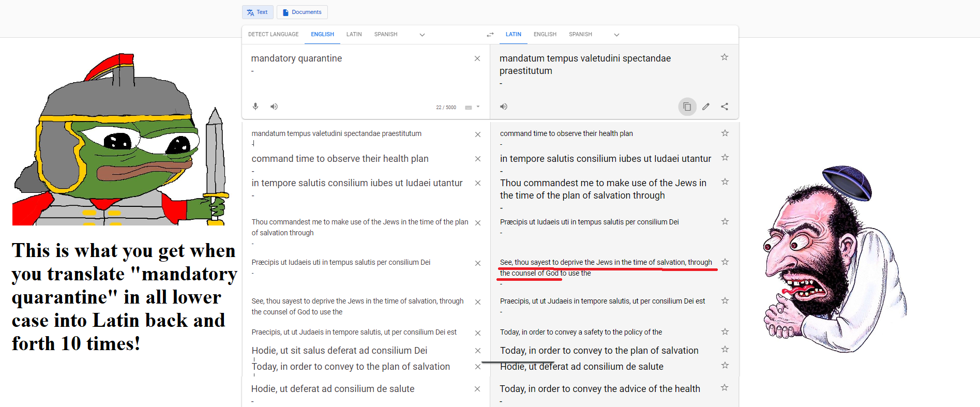Choose English as the source language
The height and width of the screenshot is (407, 980).
coord(323,35)
